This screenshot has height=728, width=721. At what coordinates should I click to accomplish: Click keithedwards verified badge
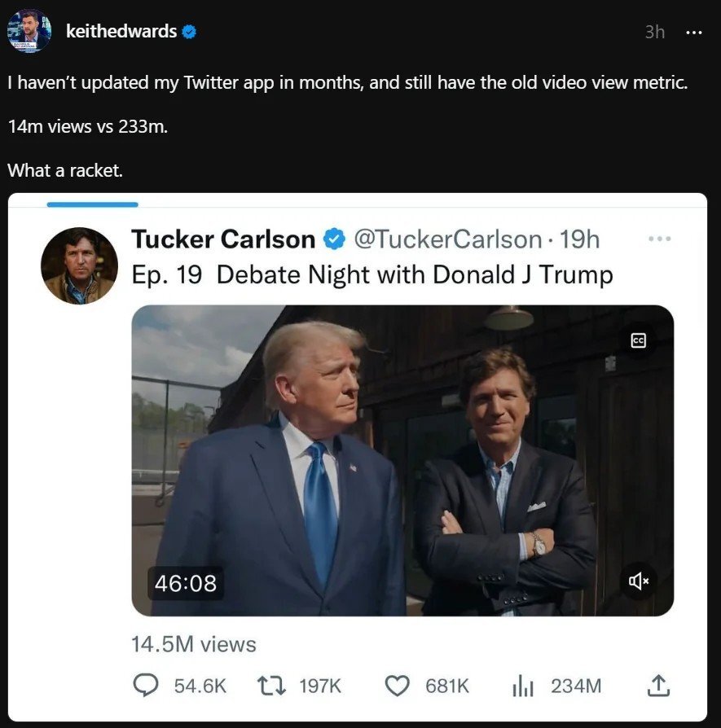189,32
